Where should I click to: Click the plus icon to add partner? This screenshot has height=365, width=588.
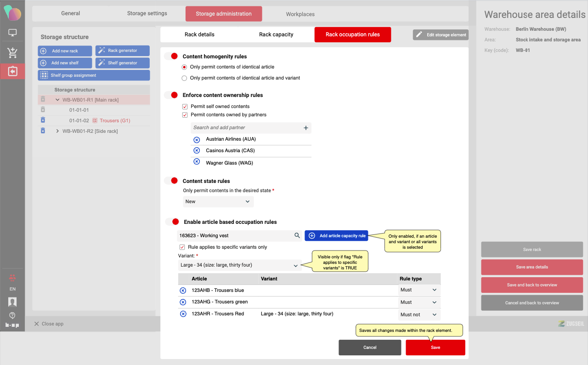pos(306,128)
